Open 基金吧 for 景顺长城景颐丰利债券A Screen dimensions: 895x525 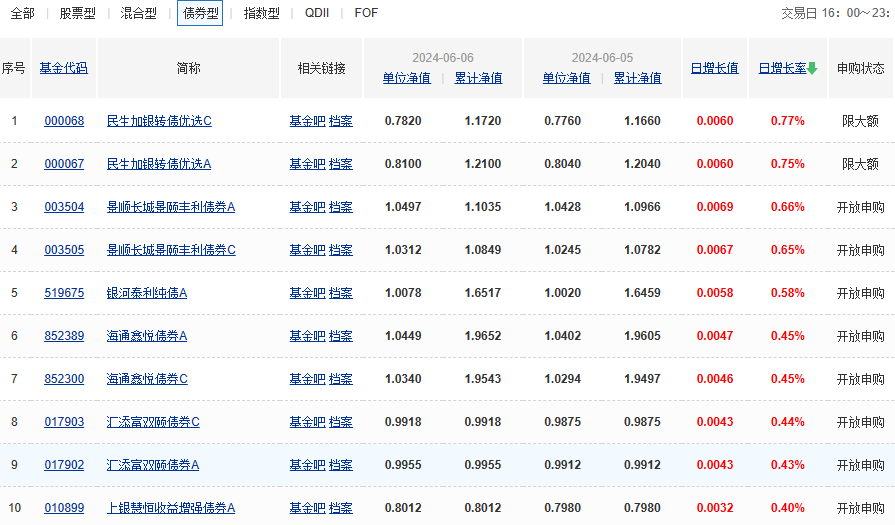(x=307, y=207)
